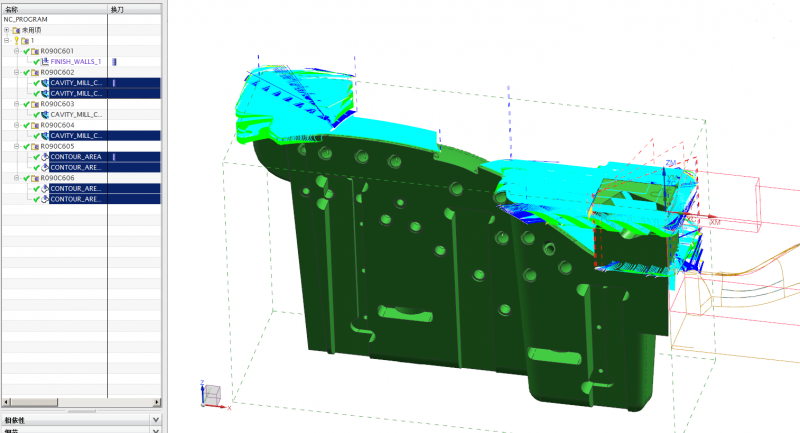Click tool-change marker in FINISH_WALLS_1 row
Screen dimensions: 800x433
[114, 62]
